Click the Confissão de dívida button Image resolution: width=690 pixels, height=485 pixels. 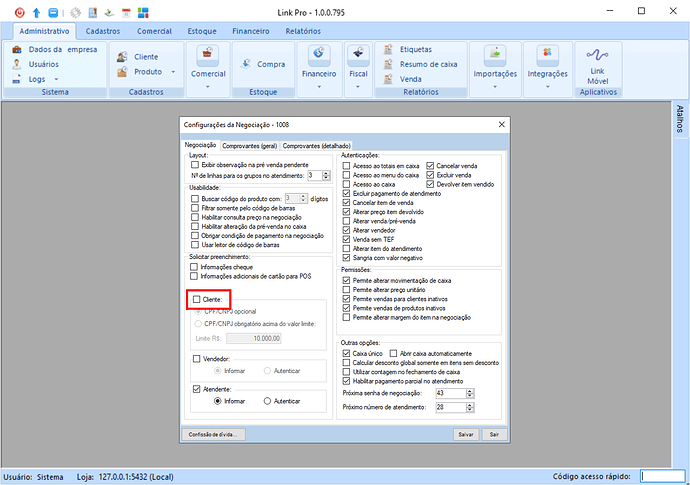tap(214, 435)
